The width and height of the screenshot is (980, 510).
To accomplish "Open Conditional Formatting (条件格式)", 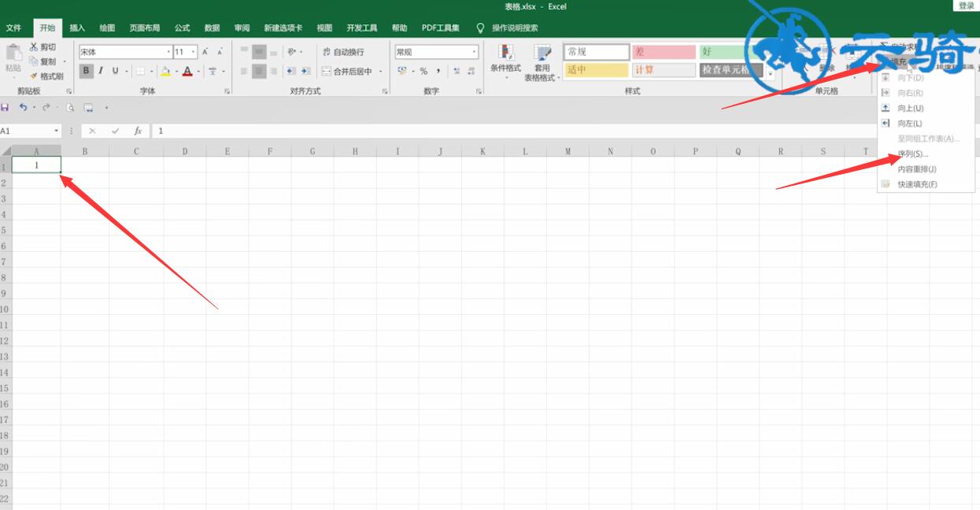I will (505, 61).
